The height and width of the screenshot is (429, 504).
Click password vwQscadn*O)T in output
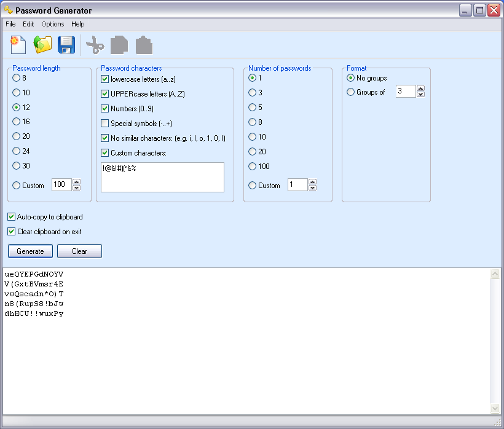tap(34, 294)
